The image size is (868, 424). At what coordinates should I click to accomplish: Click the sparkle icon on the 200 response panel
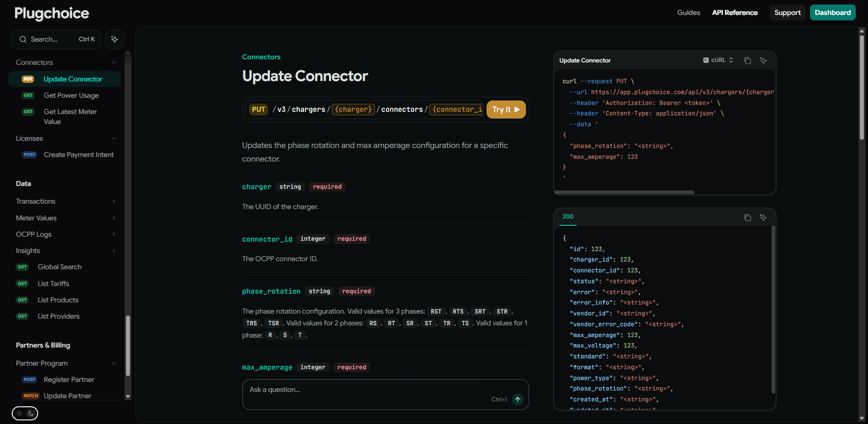[x=763, y=217]
